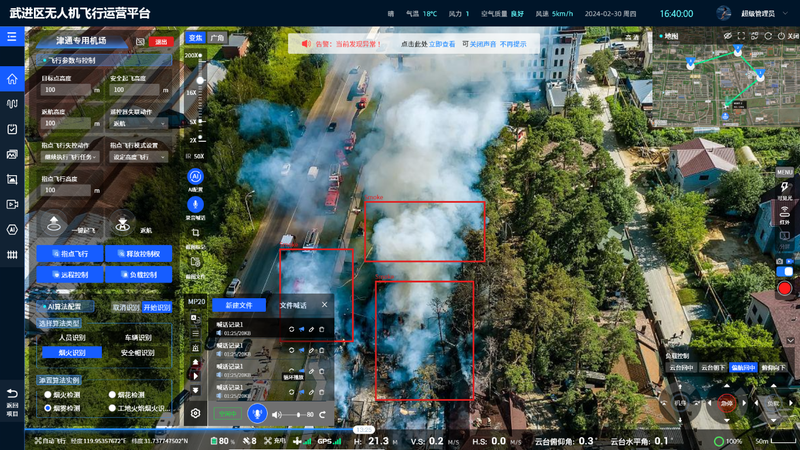Click the blue voice broadcast microphone icon
Image resolution: width=800 pixels, height=450 pixels.
[195, 205]
